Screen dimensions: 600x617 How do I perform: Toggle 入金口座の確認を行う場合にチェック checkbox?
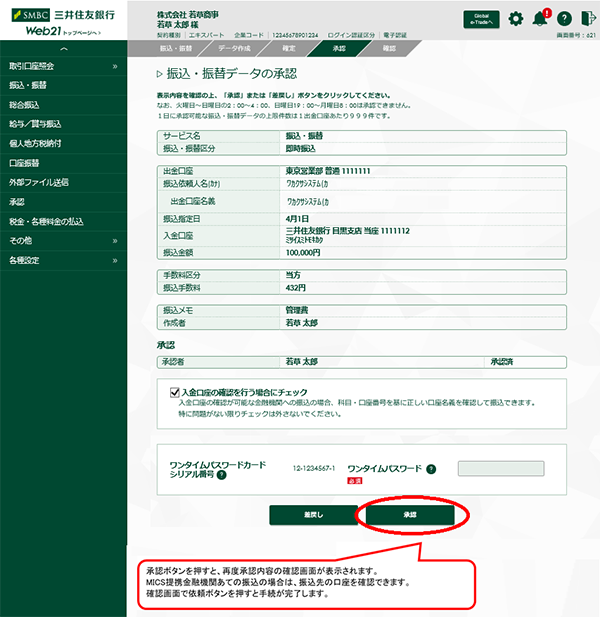tap(174, 392)
